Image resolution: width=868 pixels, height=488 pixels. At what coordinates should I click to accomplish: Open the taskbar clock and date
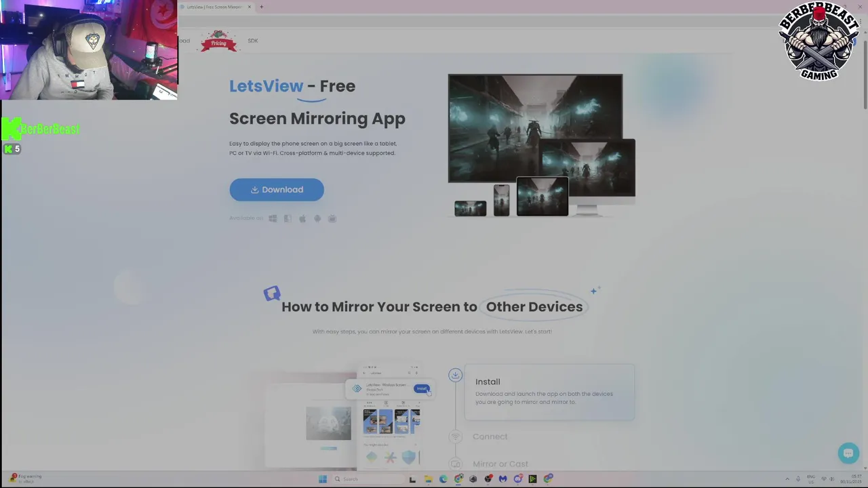click(x=851, y=479)
